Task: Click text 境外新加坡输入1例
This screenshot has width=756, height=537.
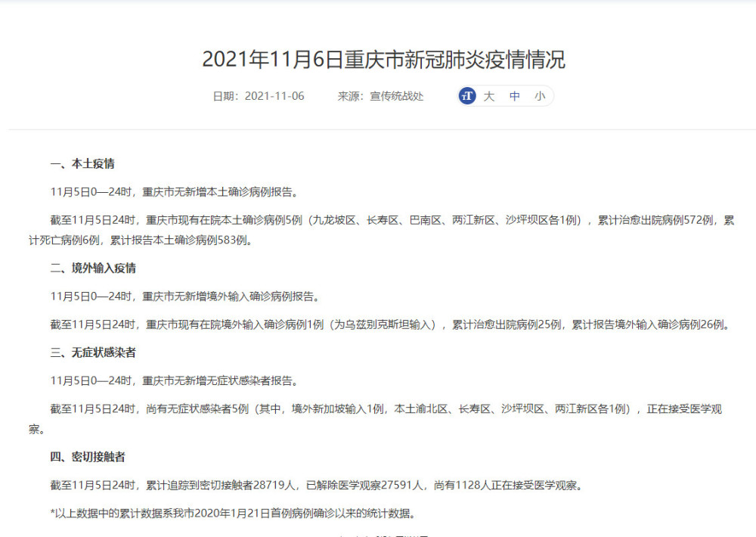Action: [x=337, y=409]
